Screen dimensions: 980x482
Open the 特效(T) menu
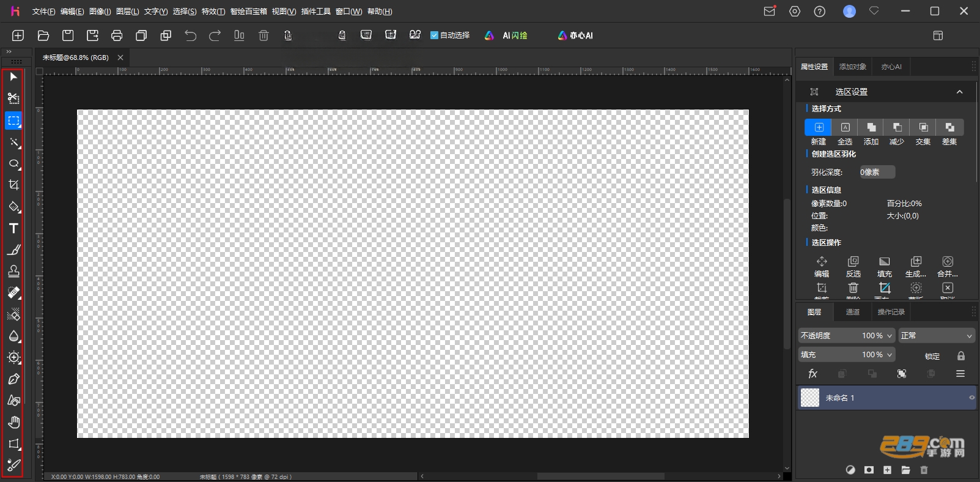(213, 12)
